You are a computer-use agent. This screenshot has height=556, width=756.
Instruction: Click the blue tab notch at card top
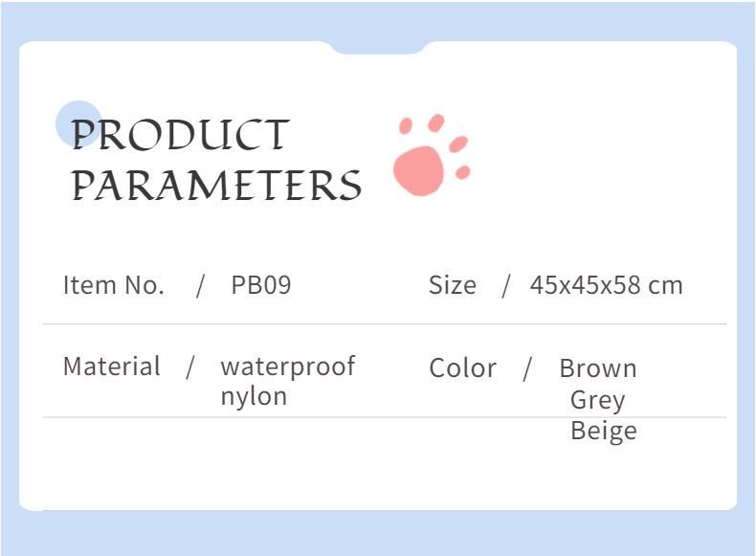tap(377, 47)
